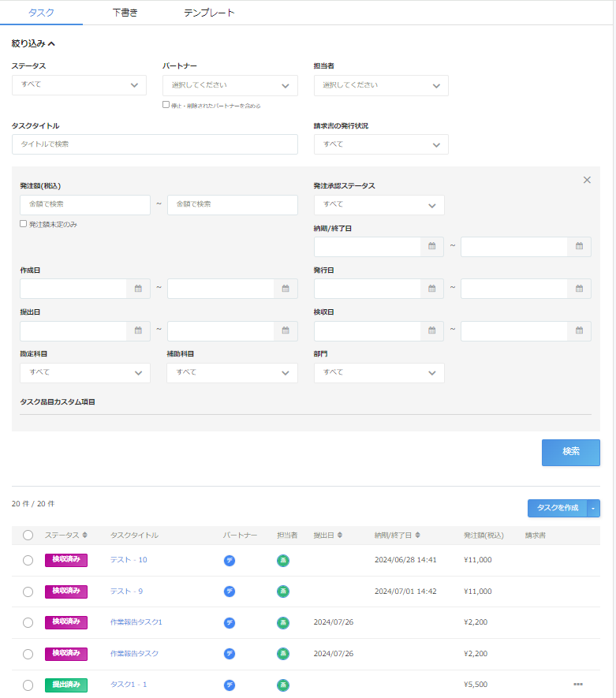Viewport: 616px width, 698px height.
Task: Select the テスト - 10 row
Action: pyautogui.click(x=28, y=561)
